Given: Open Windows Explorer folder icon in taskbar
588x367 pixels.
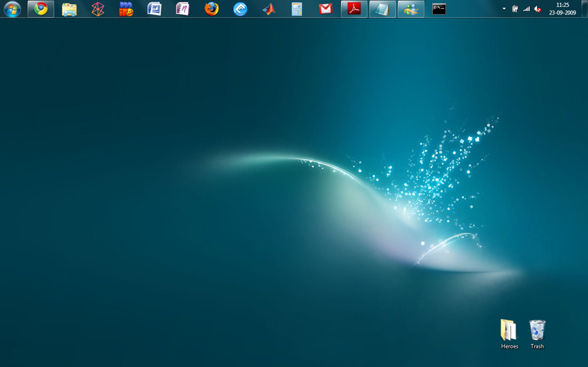Looking at the screenshot, I should coord(70,9).
